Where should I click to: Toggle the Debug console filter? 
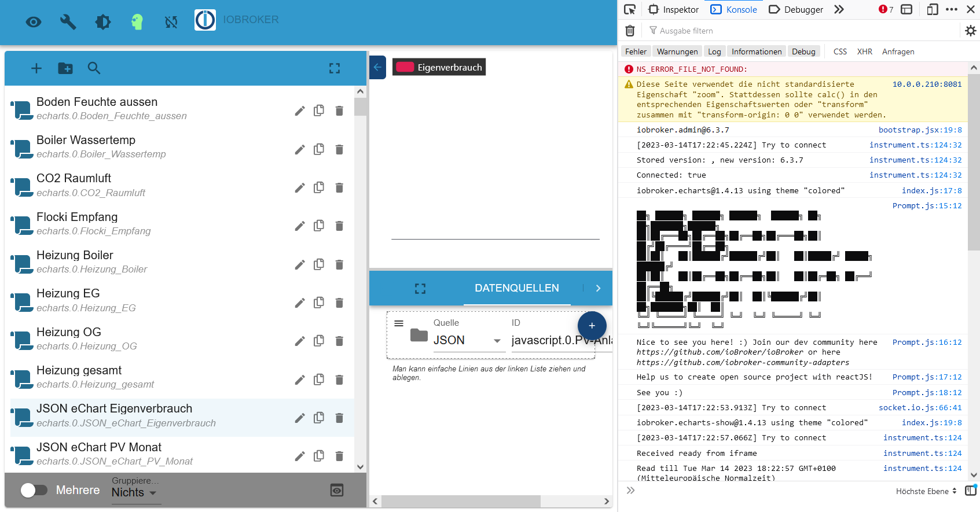point(803,51)
